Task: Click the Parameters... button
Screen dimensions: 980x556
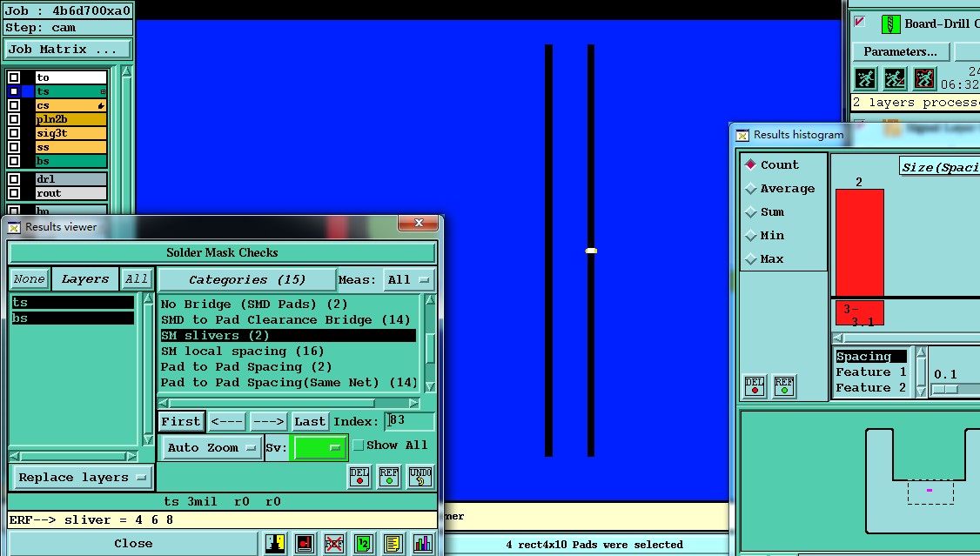Action: [901, 51]
